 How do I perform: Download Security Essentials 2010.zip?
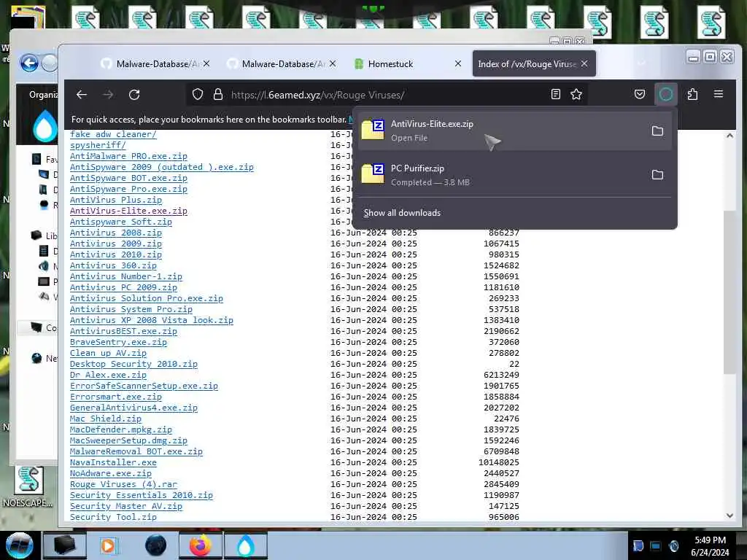(x=142, y=496)
